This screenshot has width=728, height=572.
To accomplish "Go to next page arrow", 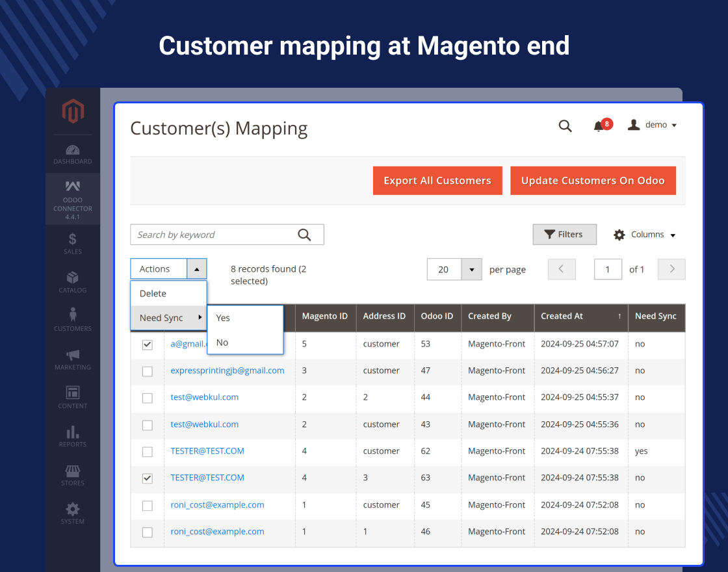I will pos(671,269).
